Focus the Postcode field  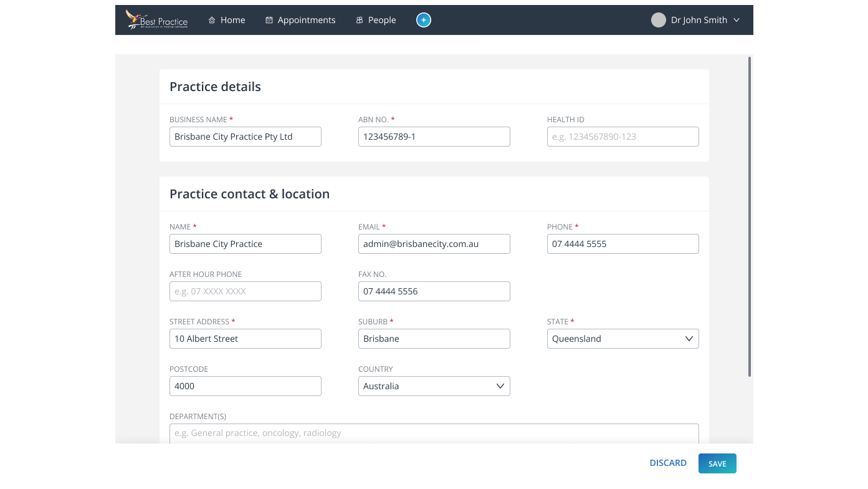click(x=246, y=386)
